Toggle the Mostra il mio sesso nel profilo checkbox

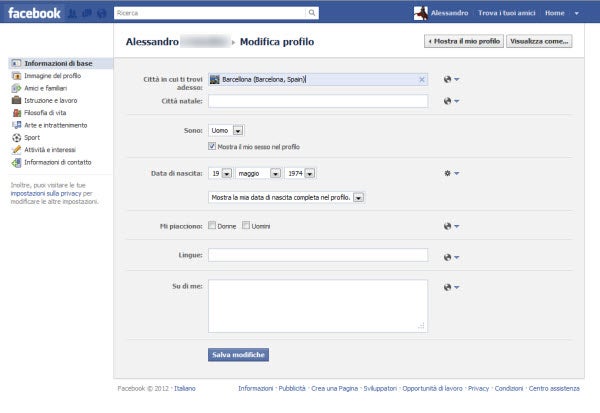point(212,147)
